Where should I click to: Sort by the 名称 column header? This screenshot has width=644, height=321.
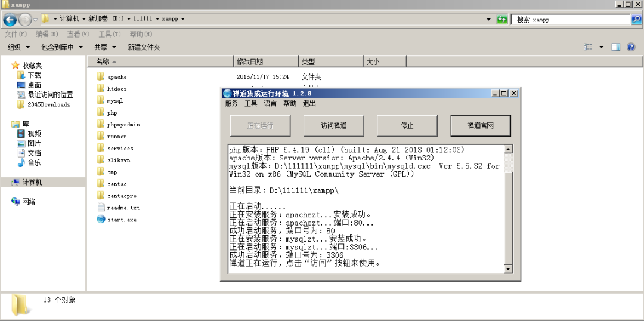pos(160,61)
